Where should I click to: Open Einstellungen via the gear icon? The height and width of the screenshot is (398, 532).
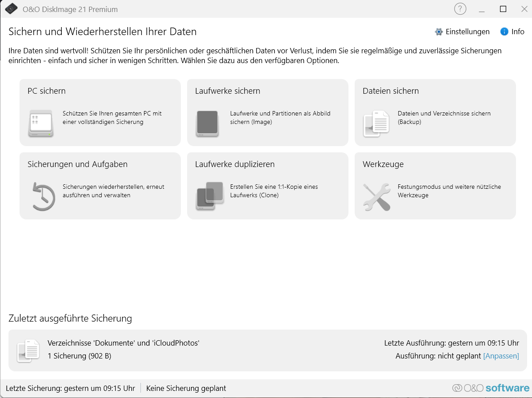438,32
